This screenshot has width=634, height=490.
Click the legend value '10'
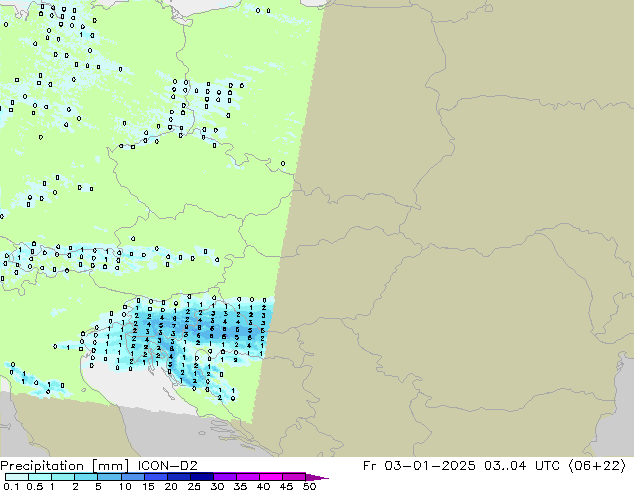tap(125, 486)
